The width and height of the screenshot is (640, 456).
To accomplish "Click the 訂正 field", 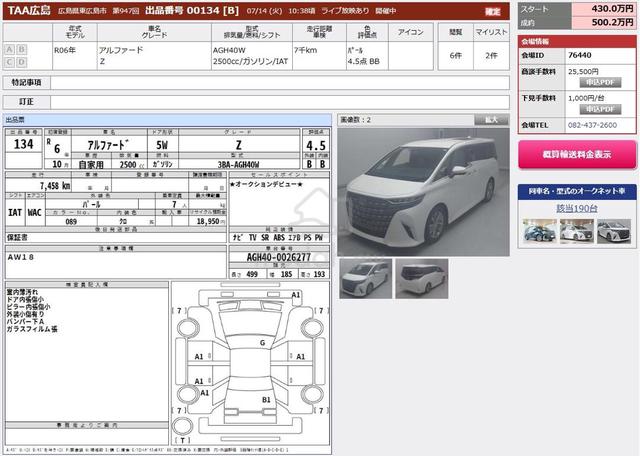I will click(280, 102).
